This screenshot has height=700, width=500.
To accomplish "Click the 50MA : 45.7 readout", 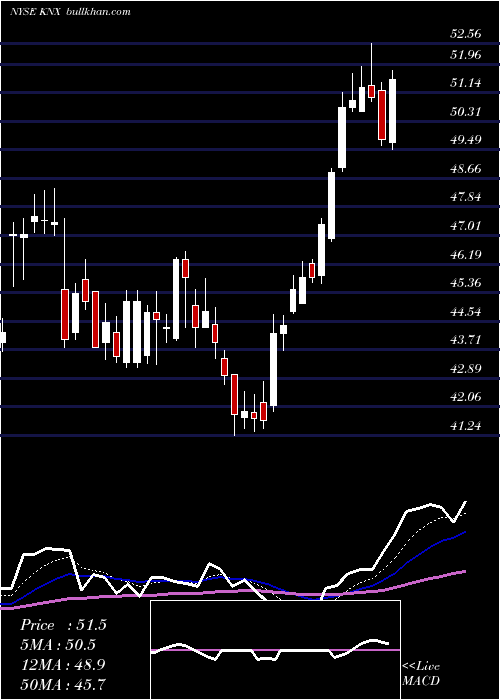I will coord(63,684).
